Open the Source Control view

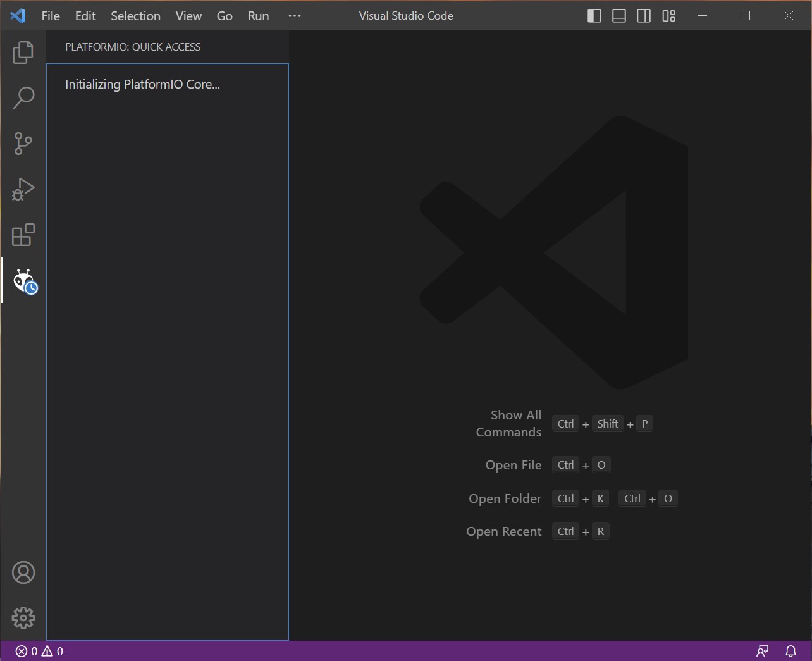(x=23, y=144)
